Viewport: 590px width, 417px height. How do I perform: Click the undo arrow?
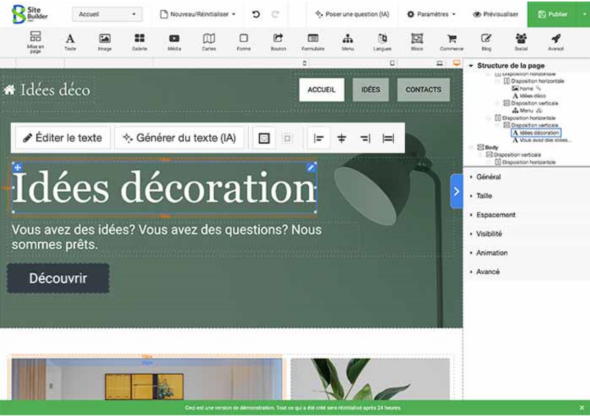256,14
